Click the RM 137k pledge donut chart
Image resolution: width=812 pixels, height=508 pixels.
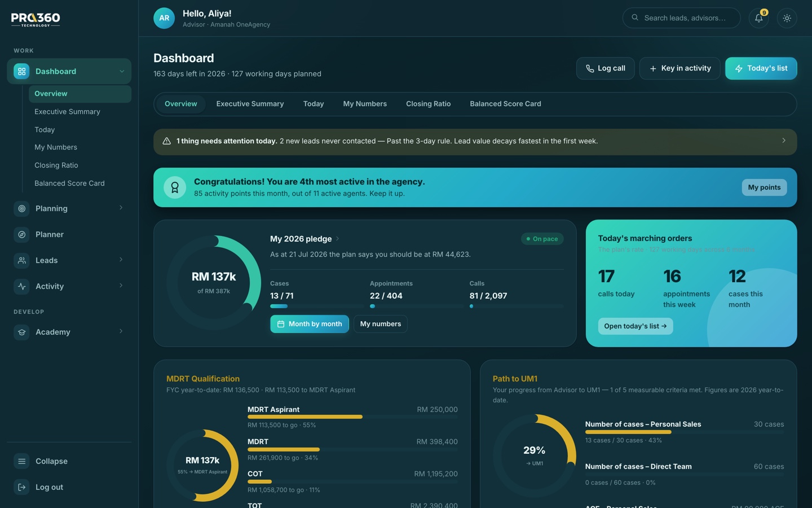[214, 283]
